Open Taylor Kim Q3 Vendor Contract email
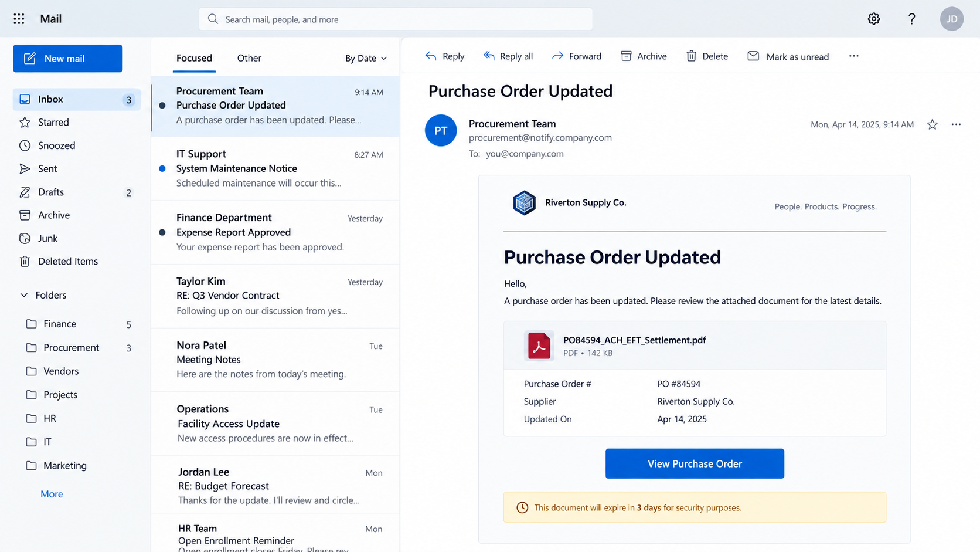The height and width of the screenshot is (552, 980). (x=275, y=296)
